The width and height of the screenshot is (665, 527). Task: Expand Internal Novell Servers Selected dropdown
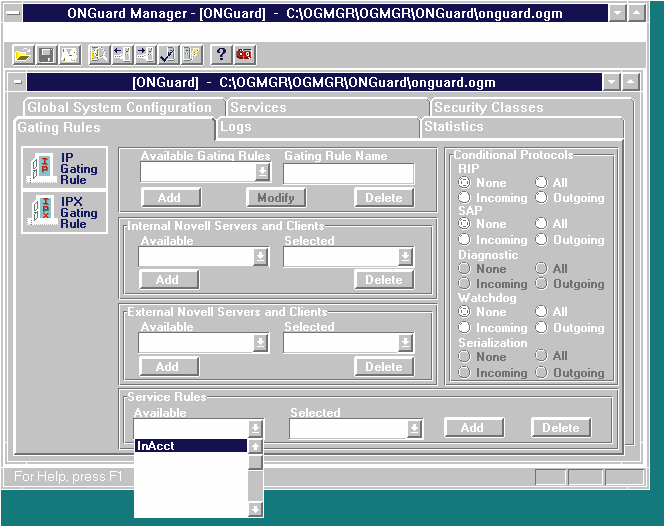point(405,257)
